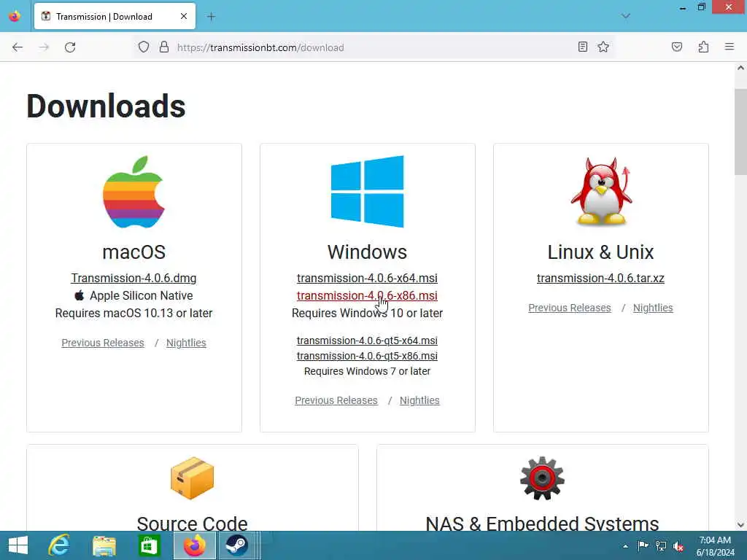This screenshot has width=747, height=560.
Task: Open the Windows Start menu
Action: coord(18,545)
